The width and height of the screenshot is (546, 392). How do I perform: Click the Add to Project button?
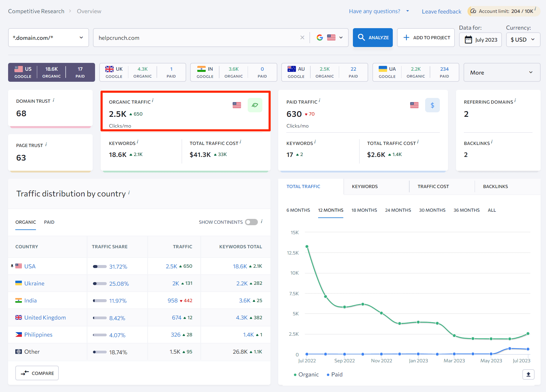426,37
